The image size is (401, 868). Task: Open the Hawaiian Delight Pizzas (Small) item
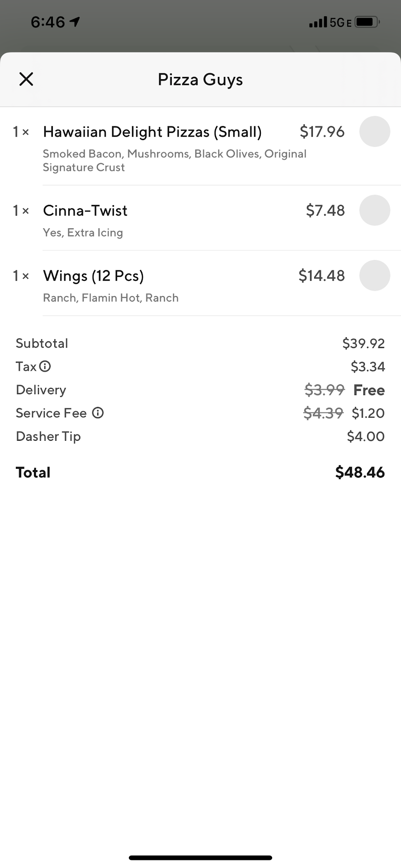click(152, 132)
